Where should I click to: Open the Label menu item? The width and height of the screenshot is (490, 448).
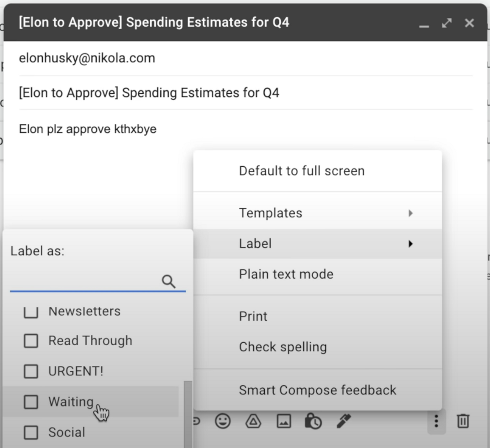[x=318, y=244]
